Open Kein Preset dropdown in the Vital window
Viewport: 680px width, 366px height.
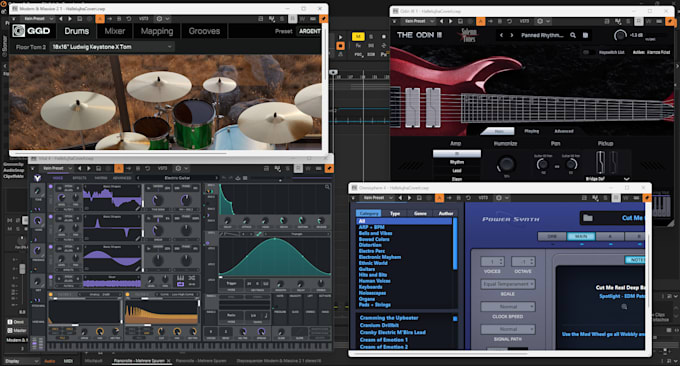pos(56,168)
